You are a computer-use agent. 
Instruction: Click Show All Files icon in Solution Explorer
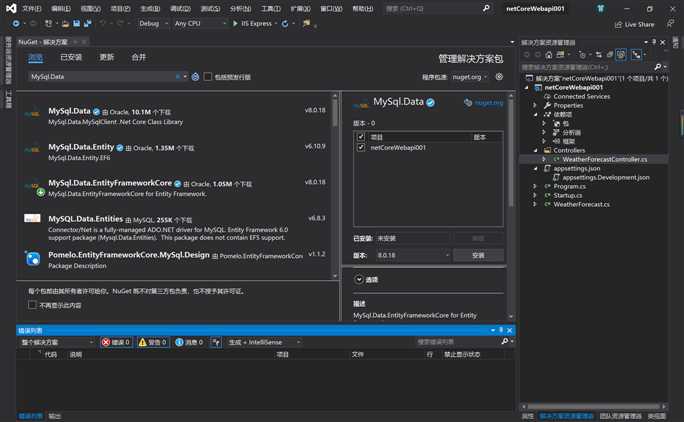click(x=621, y=55)
